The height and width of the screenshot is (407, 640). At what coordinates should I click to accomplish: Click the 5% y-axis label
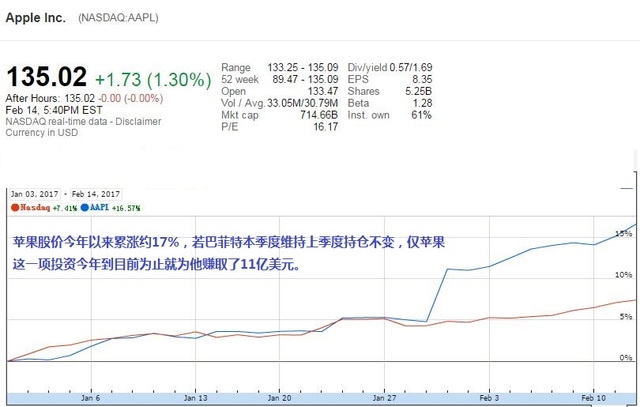(626, 317)
